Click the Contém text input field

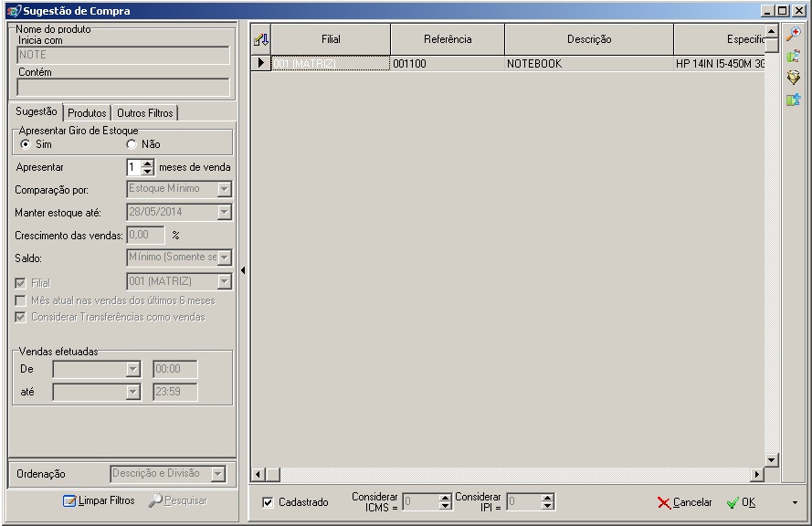123,88
